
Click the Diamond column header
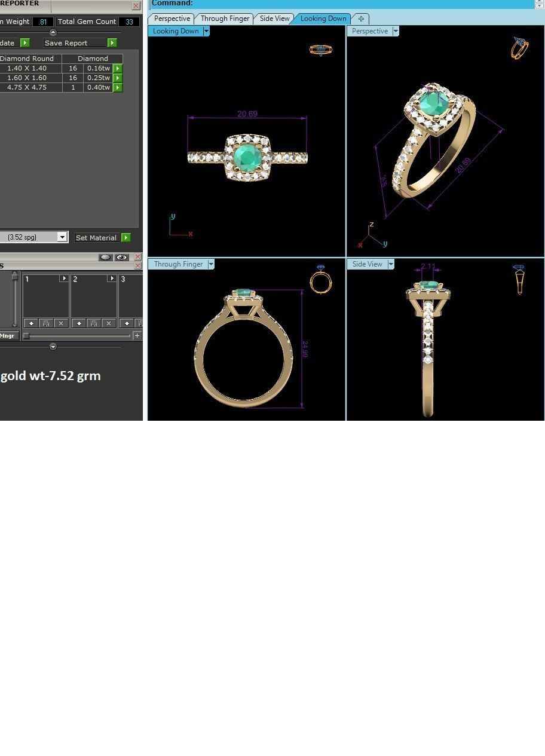(x=93, y=59)
